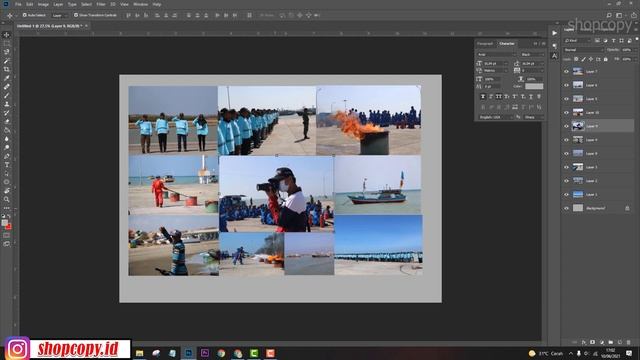Open the Window menu
The image size is (640, 360).
tap(140, 4)
